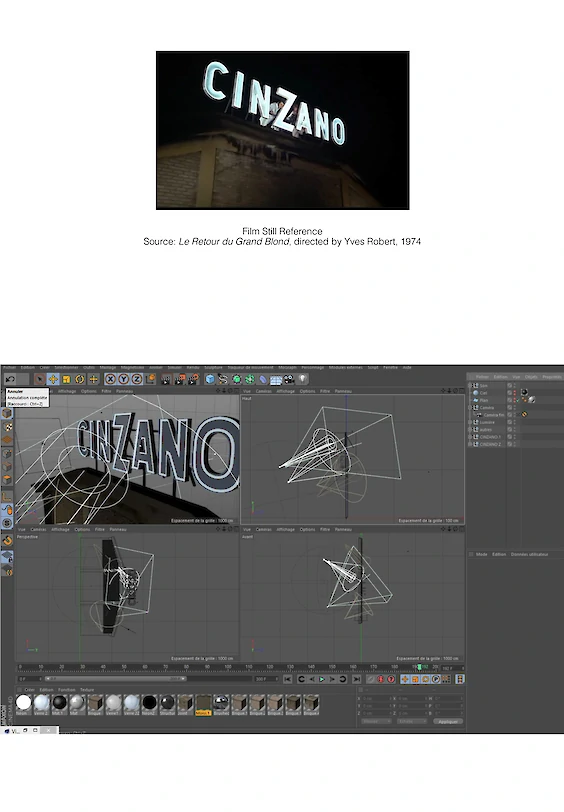Click the timeline range scrollbar
This screenshot has width=564, height=812.
click(x=115, y=678)
